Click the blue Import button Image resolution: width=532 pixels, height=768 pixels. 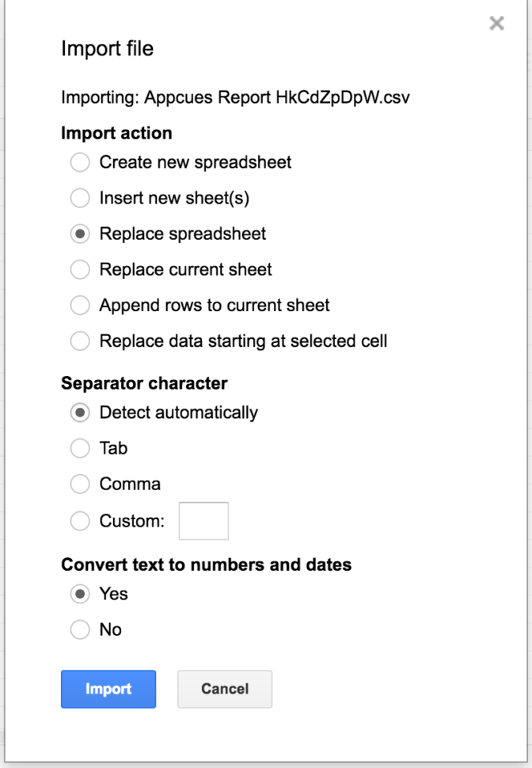[108, 689]
